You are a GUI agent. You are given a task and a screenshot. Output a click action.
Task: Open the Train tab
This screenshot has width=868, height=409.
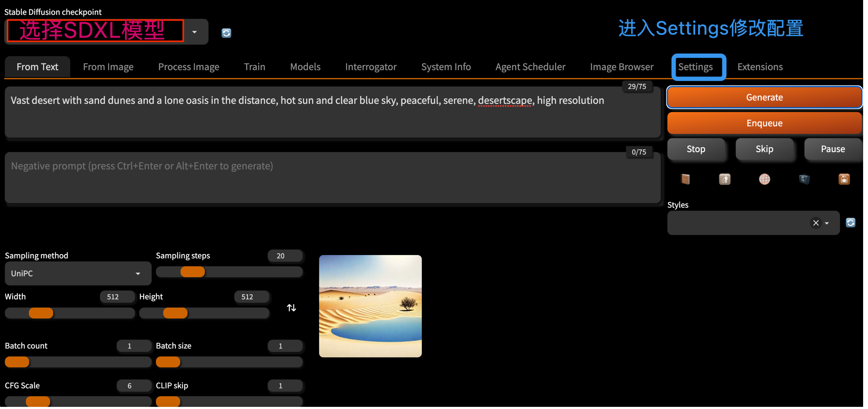(x=255, y=67)
